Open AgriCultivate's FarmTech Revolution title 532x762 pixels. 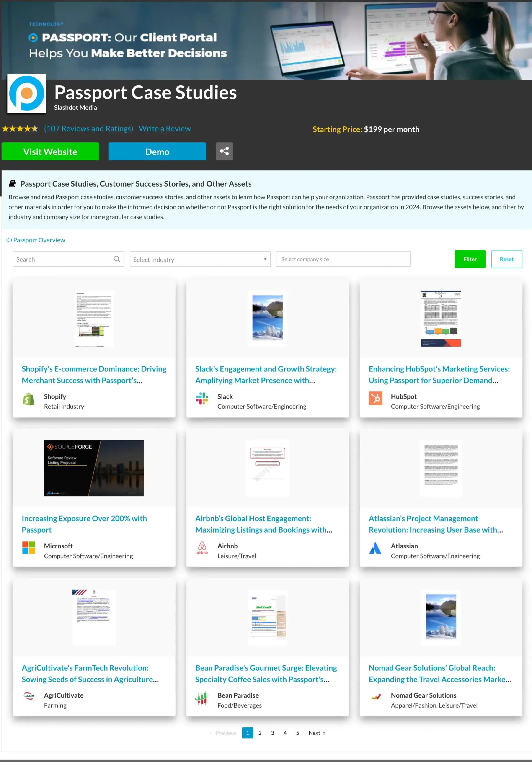pos(90,673)
